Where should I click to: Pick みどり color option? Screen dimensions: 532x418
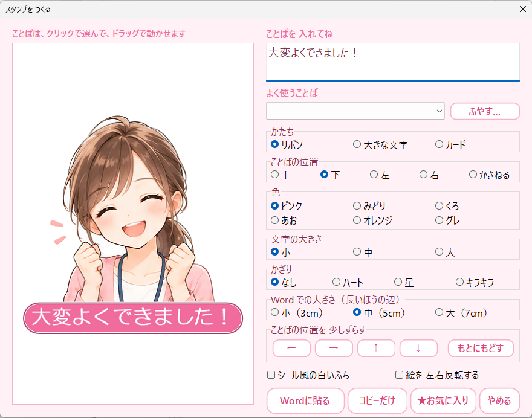369,206
